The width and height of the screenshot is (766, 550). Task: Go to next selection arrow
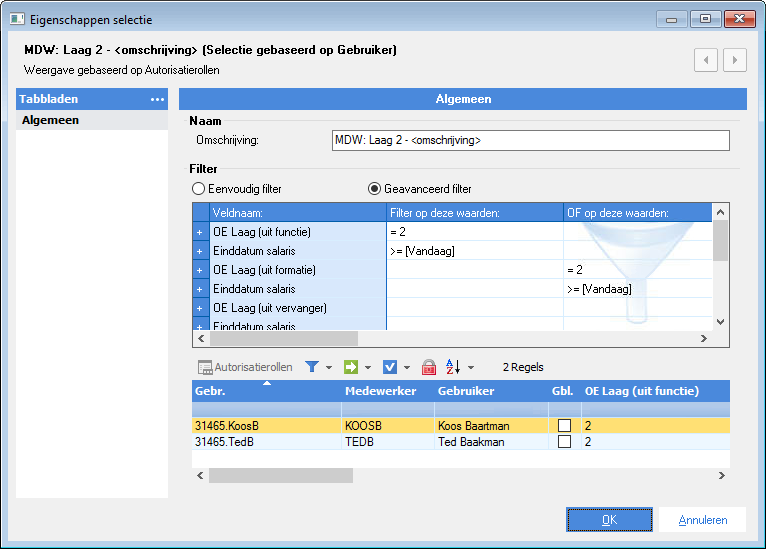coord(735,60)
